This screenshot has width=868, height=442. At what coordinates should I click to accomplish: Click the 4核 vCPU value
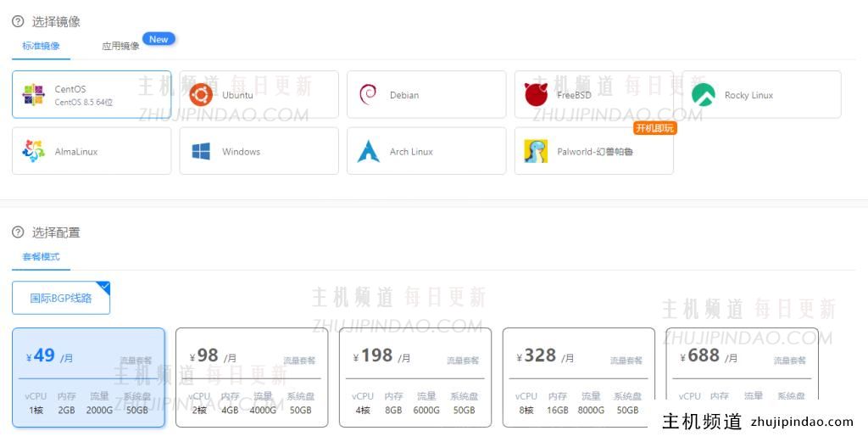[363, 411]
